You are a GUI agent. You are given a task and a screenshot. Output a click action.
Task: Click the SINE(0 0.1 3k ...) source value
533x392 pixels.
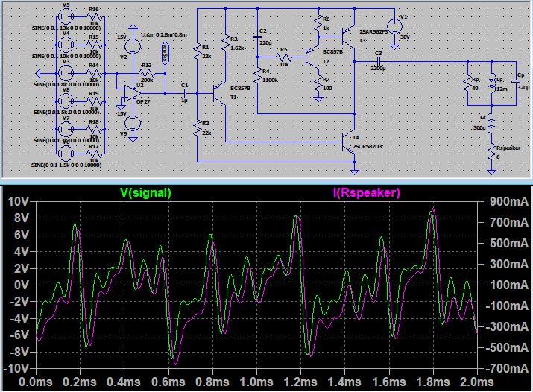click(66, 141)
